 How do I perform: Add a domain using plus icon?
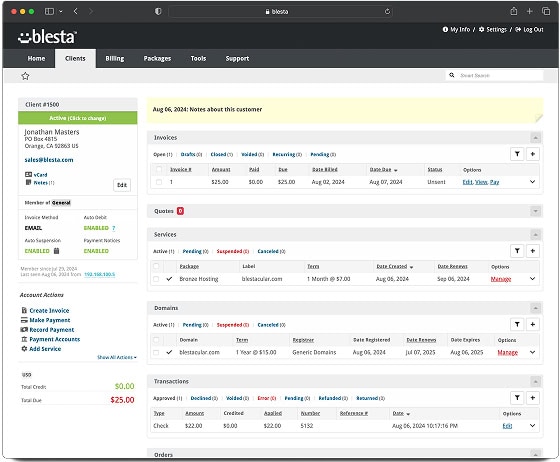point(532,325)
